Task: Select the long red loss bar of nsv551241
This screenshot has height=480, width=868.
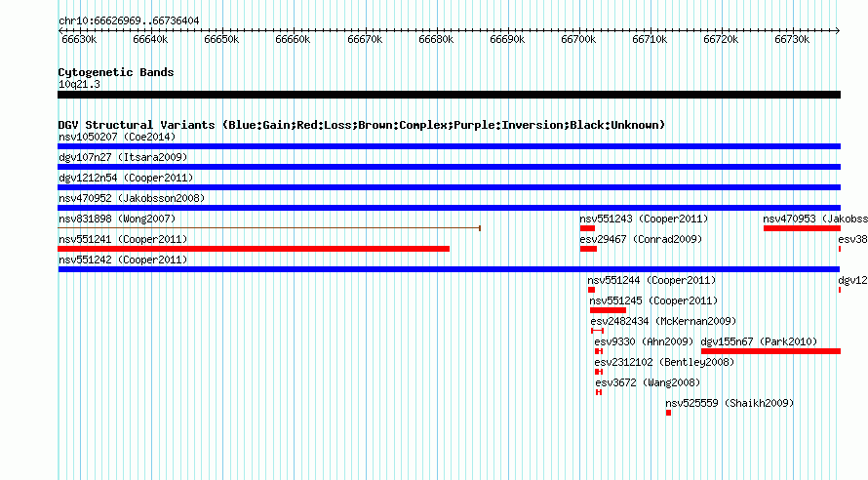Action: [254, 249]
